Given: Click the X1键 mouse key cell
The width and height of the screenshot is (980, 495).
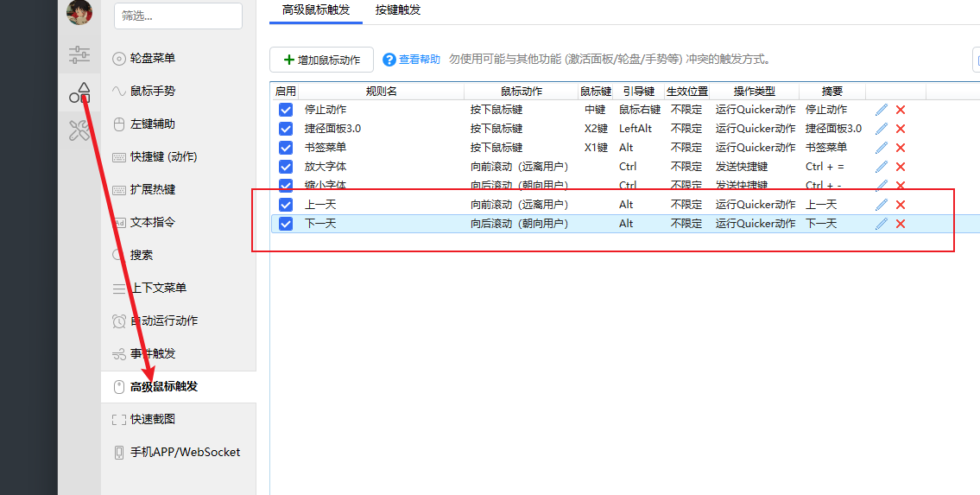Looking at the screenshot, I should point(596,148).
